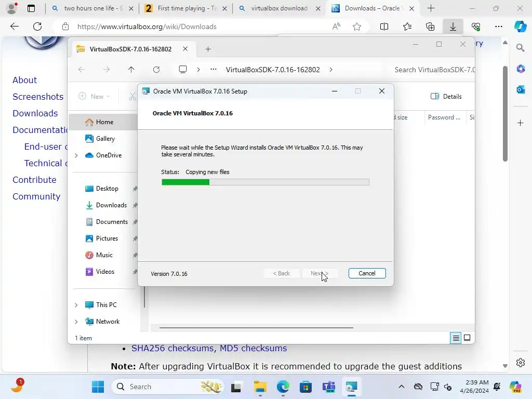
Task: Click the taskbar Search box
Action: pos(168,387)
